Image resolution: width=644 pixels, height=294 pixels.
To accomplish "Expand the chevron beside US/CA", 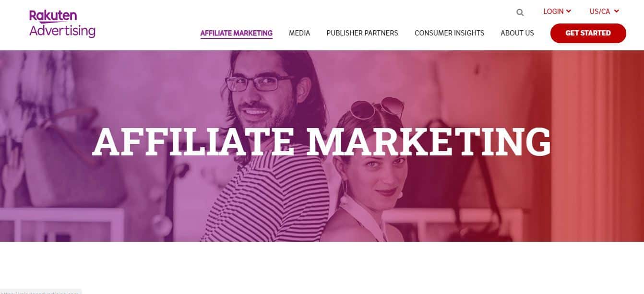I will tap(617, 11).
